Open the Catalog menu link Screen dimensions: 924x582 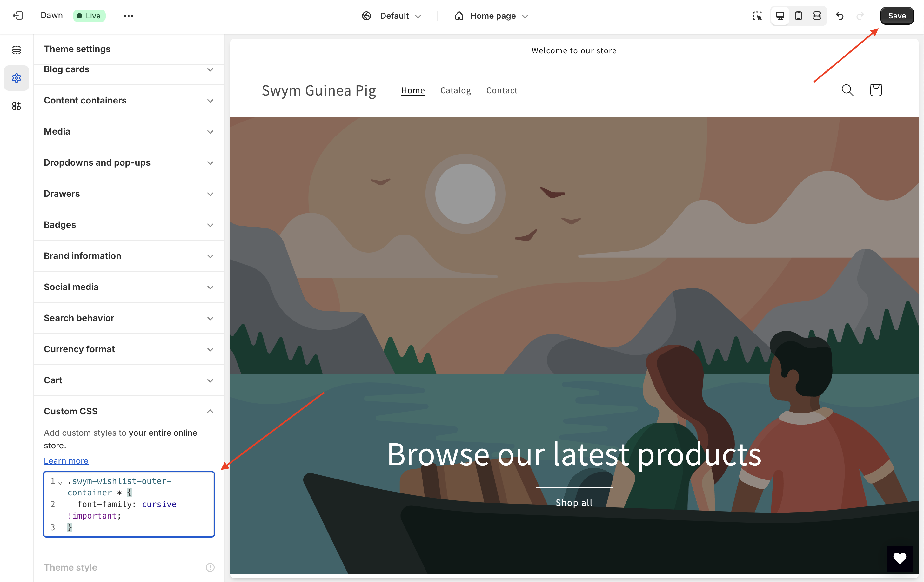click(455, 90)
